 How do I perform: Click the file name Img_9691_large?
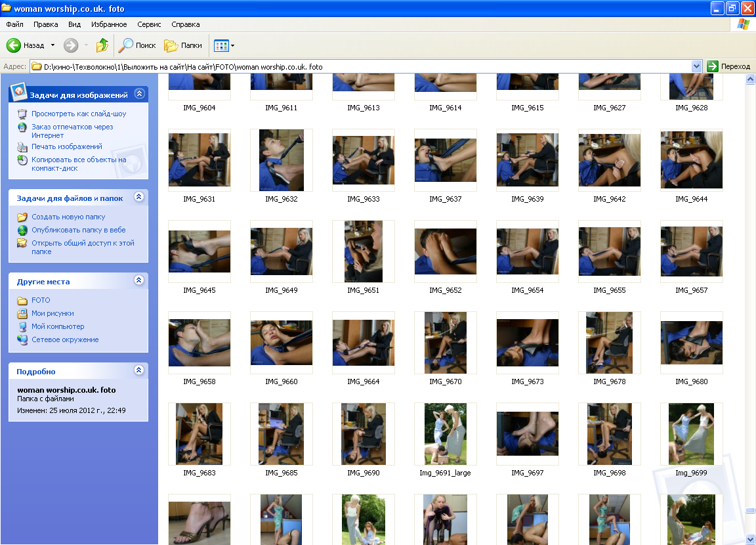click(x=445, y=473)
